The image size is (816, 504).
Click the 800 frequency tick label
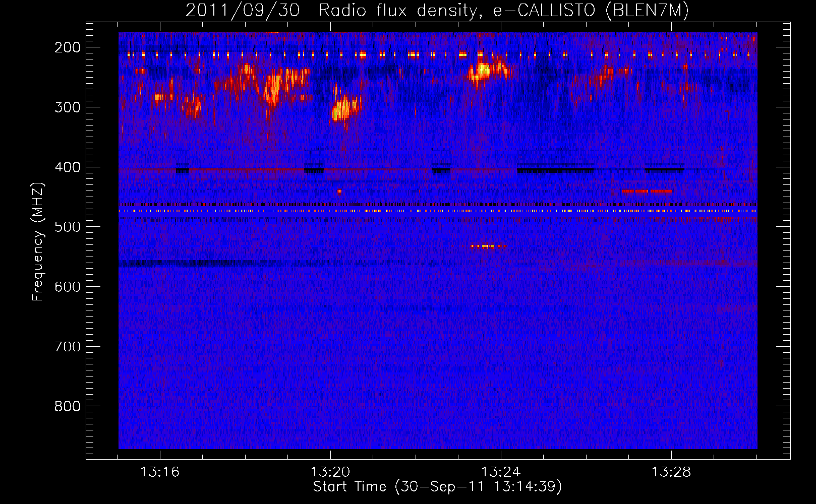[68, 406]
